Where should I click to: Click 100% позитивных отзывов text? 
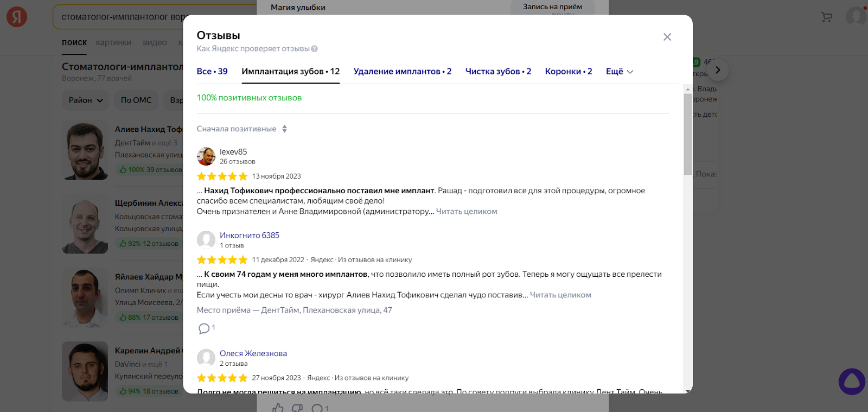click(249, 98)
